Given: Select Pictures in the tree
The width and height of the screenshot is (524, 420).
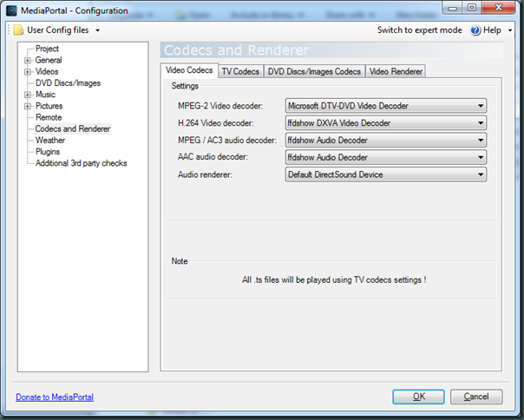Looking at the screenshot, I should (49, 106).
